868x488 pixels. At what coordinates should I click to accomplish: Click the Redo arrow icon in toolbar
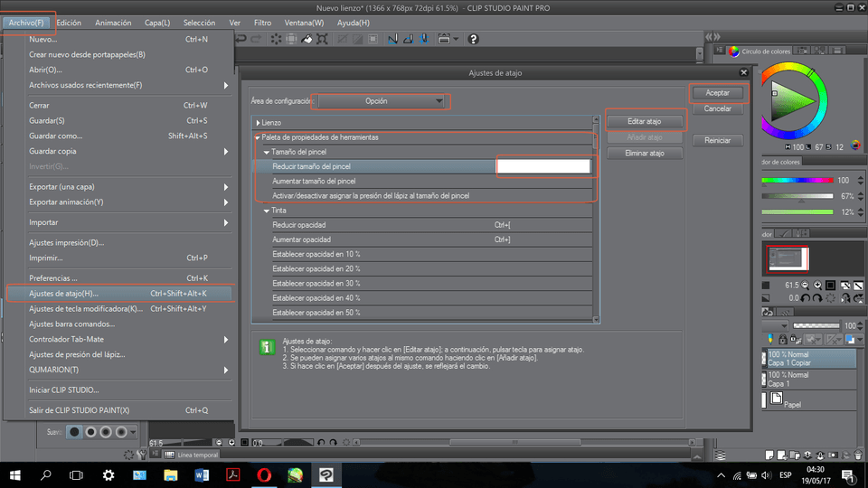point(256,39)
